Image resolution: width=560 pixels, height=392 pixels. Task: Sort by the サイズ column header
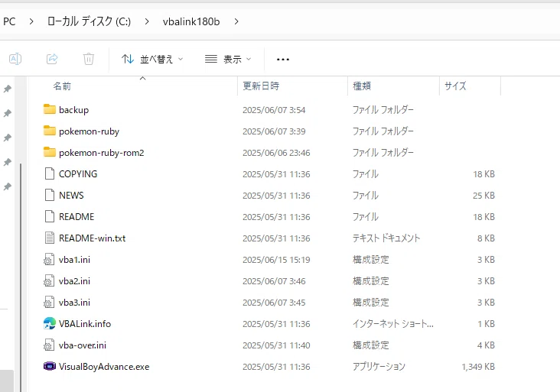455,86
